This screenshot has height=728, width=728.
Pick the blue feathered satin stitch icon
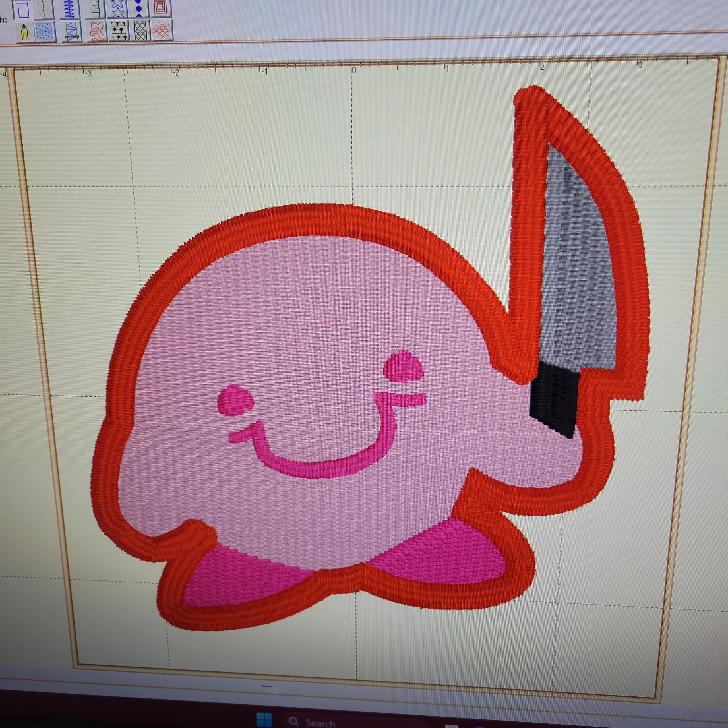pos(70,9)
